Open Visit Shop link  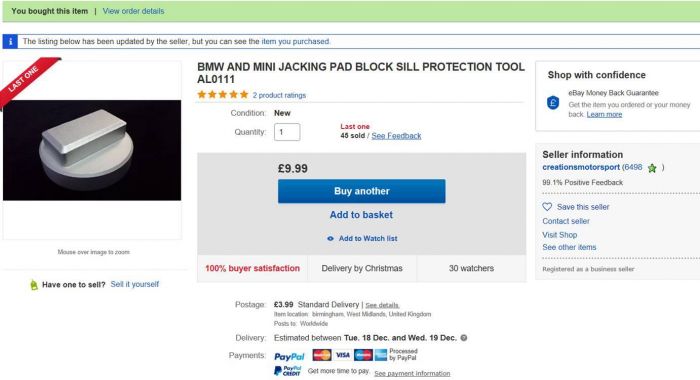coord(560,234)
